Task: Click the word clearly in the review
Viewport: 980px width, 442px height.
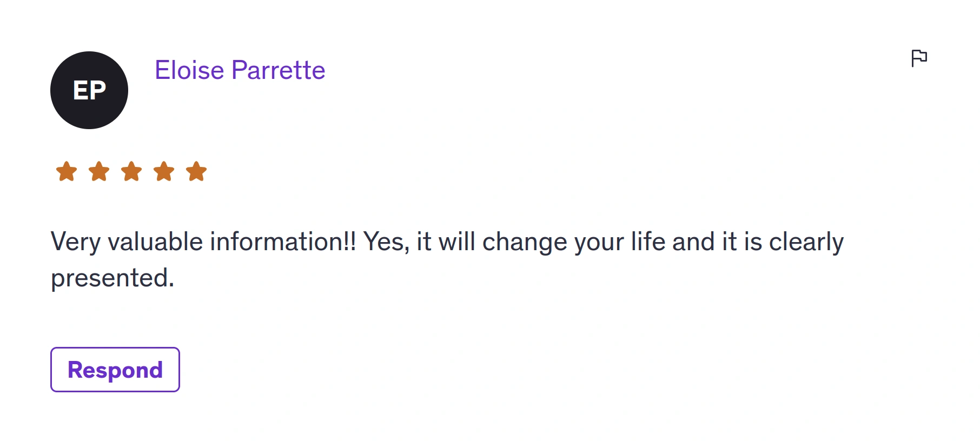Action: pyautogui.click(x=806, y=243)
